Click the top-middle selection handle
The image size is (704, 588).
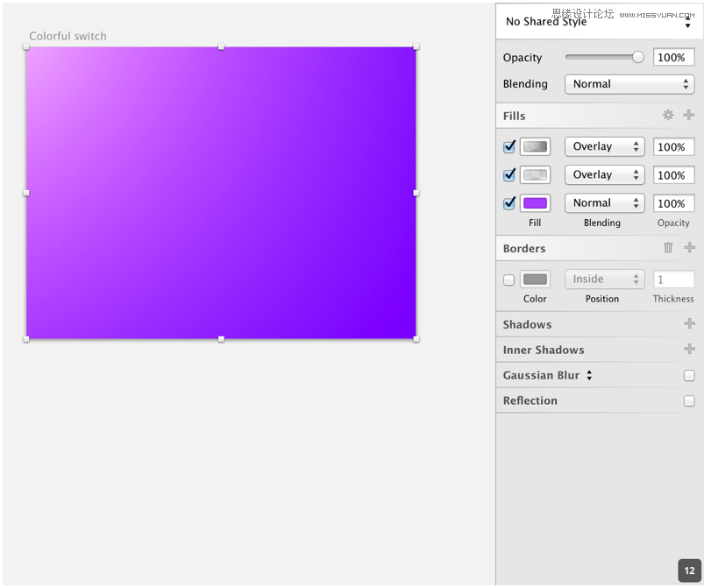coord(221,46)
